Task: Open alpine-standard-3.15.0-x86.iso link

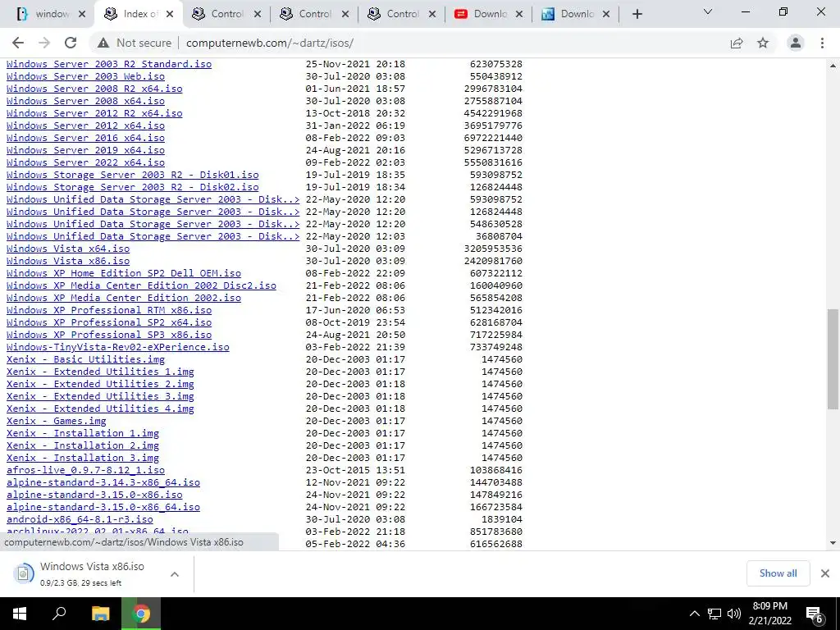Action: pyautogui.click(x=94, y=495)
